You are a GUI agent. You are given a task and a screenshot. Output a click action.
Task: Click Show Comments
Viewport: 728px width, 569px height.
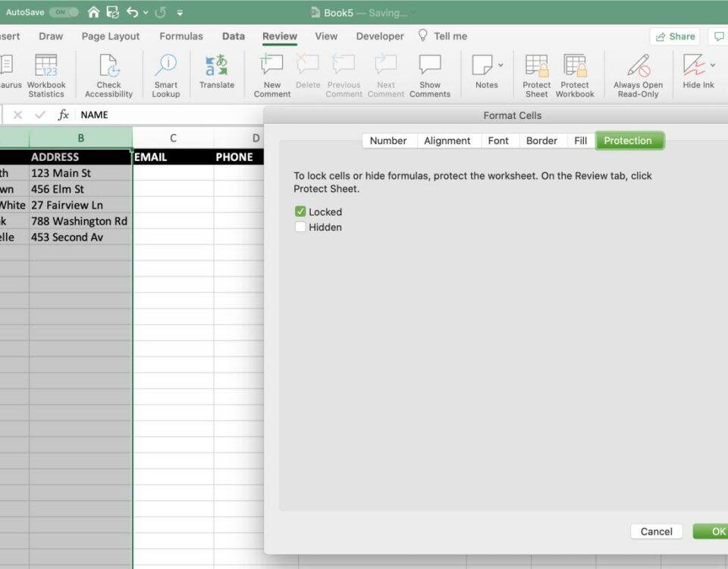pyautogui.click(x=430, y=76)
